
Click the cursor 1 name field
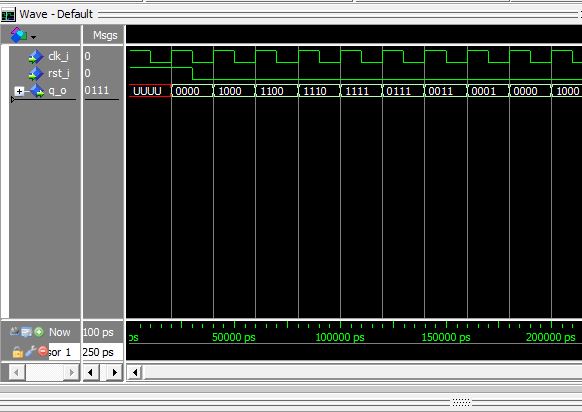point(64,352)
